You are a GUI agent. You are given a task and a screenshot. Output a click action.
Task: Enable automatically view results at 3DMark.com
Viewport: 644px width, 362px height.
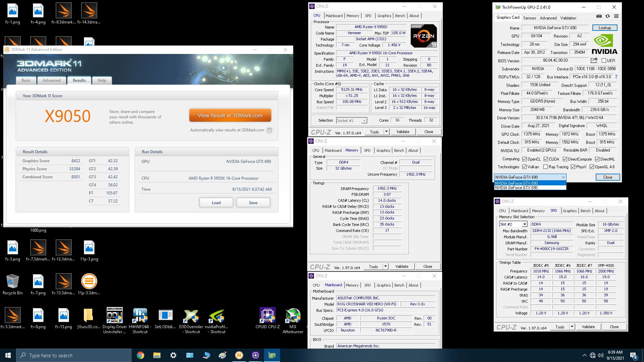pyautogui.click(x=269, y=130)
